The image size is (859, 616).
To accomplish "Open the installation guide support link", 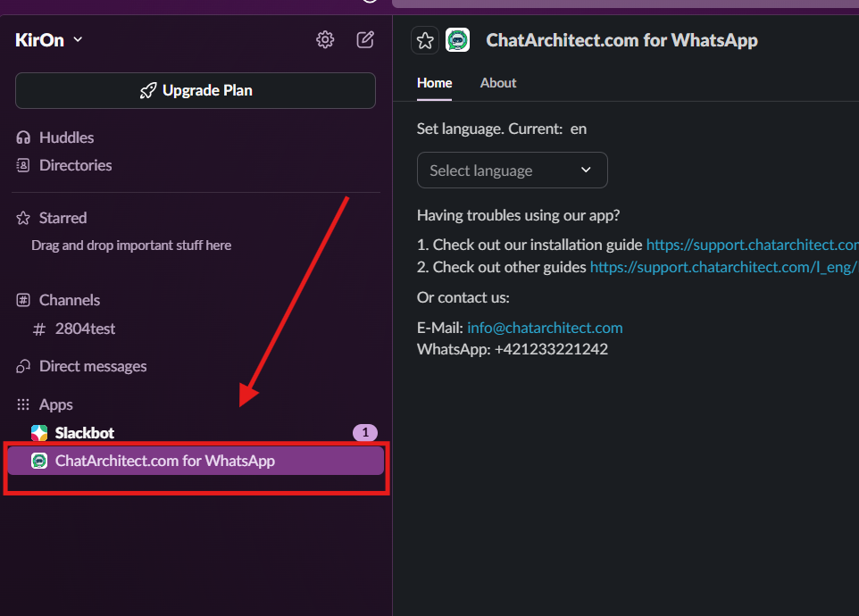I will coord(752,245).
